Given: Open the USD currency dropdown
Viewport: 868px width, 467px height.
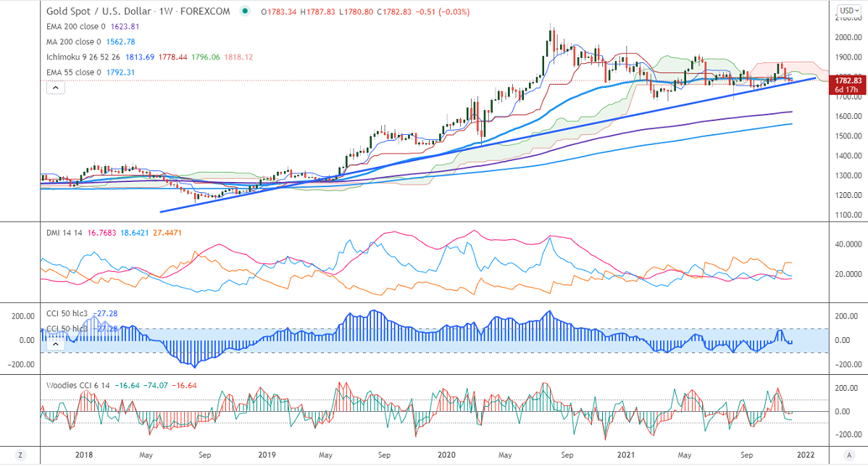Looking at the screenshot, I should click(x=848, y=11).
